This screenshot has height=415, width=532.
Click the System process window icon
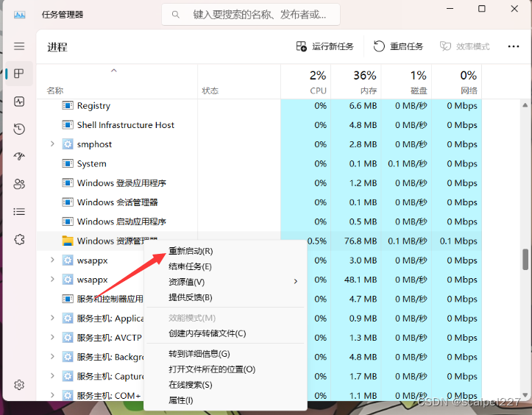click(68, 163)
